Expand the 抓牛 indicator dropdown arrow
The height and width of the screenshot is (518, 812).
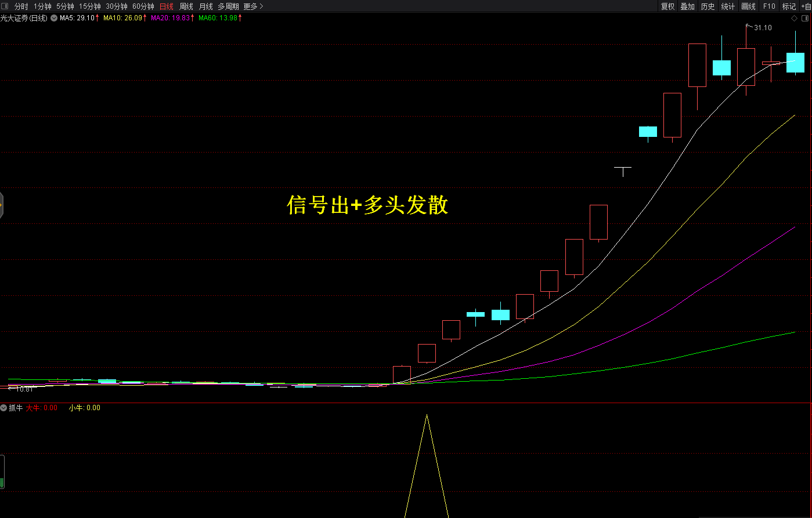pos(3,408)
